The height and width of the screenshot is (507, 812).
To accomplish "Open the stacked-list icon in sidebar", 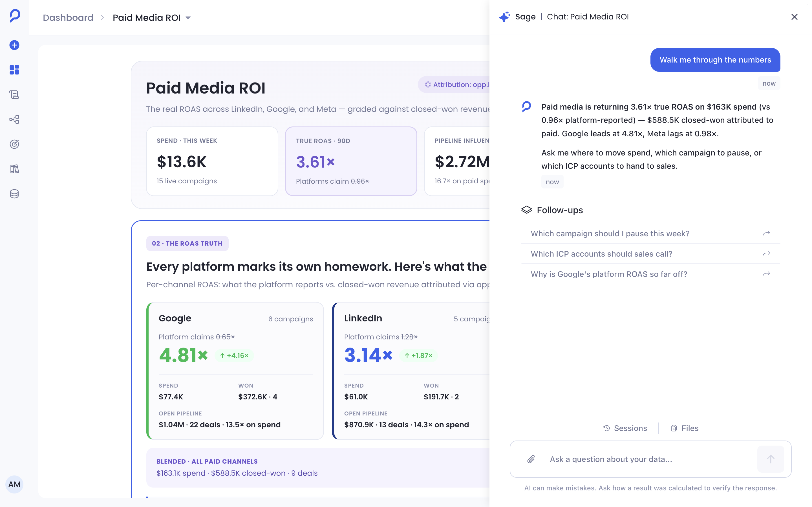I will pyautogui.click(x=14, y=95).
